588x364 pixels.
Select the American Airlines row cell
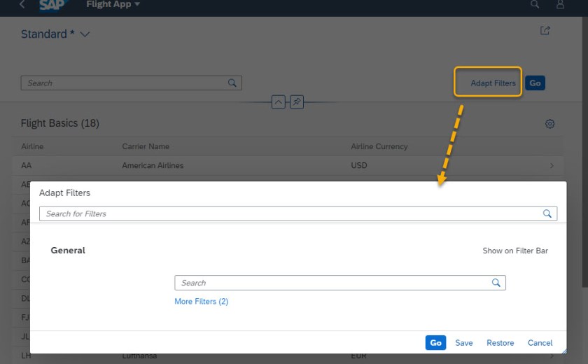coord(153,166)
